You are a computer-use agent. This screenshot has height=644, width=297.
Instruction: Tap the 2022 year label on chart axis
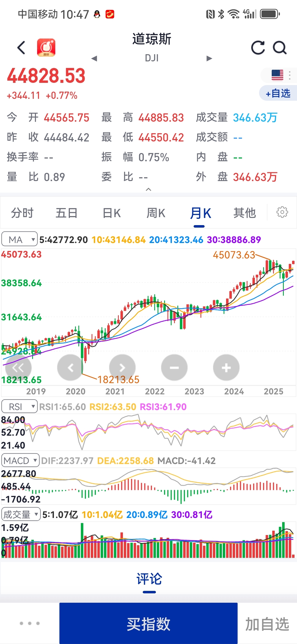pos(155,391)
